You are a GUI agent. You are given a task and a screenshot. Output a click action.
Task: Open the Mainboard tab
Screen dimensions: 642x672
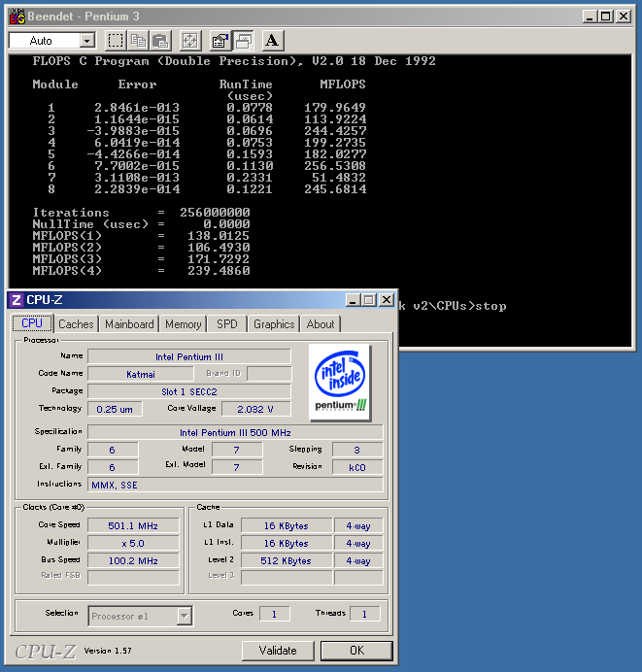[x=129, y=324]
